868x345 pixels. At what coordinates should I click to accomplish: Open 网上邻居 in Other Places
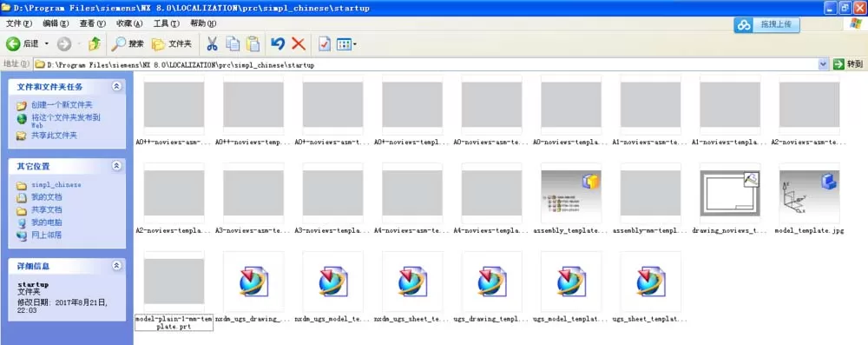click(x=47, y=236)
